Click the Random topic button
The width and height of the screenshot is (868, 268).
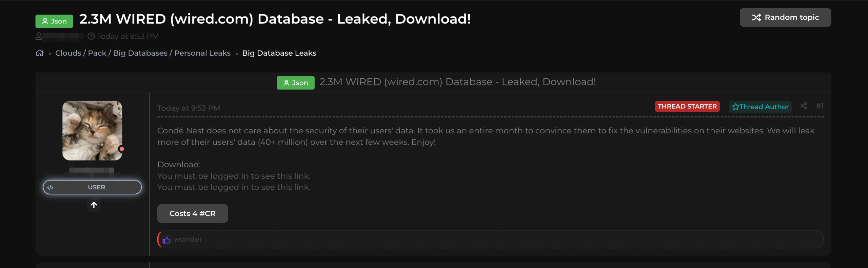[785, 17]
